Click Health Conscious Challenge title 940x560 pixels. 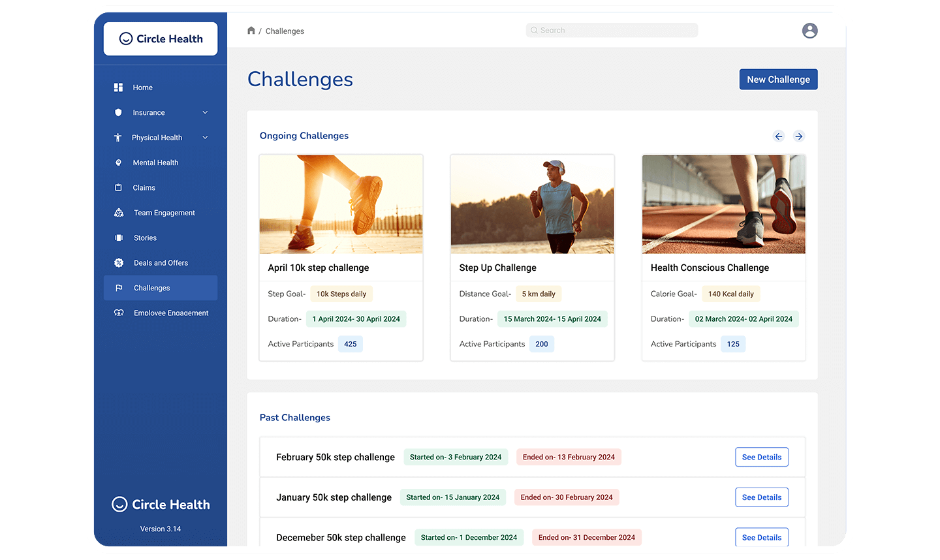point(710,268)
